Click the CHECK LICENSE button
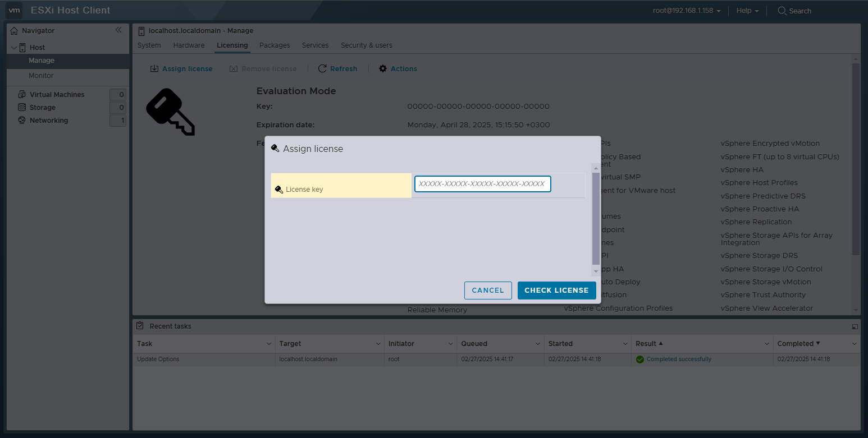Screen dimensions: 868x438 pyautogui.click(x=556, y=291)
